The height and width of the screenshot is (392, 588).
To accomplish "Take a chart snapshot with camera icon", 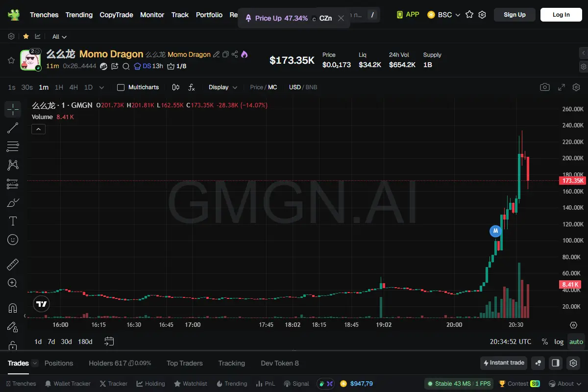I will point(545,87).
